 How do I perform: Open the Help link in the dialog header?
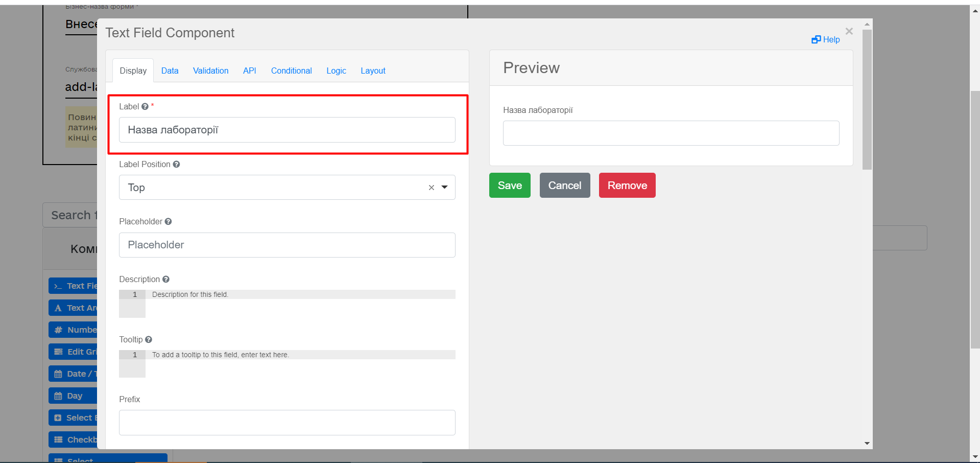coord(826,40)
